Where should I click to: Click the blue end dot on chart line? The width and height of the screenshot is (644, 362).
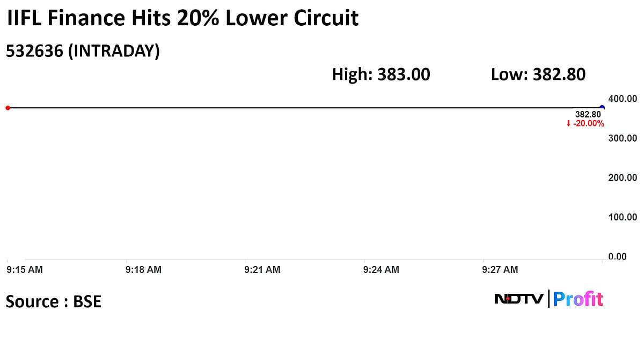pyautogui.click(x=602, y=108)
